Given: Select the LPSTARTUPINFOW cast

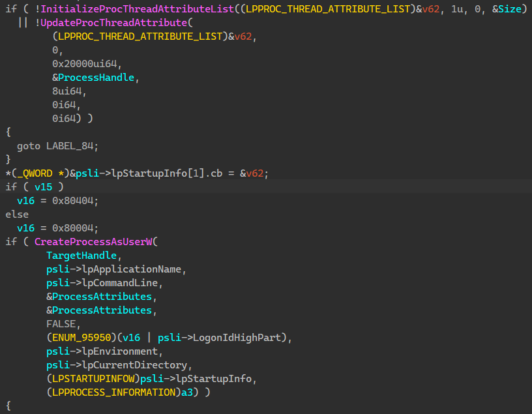Looking at the screenshot, I should coord(93,378).
